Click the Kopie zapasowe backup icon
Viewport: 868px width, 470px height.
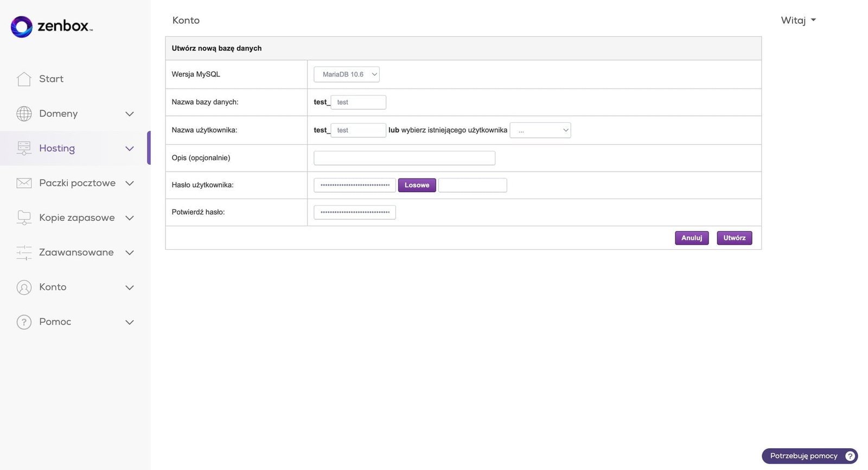click(x=24, y=218)
